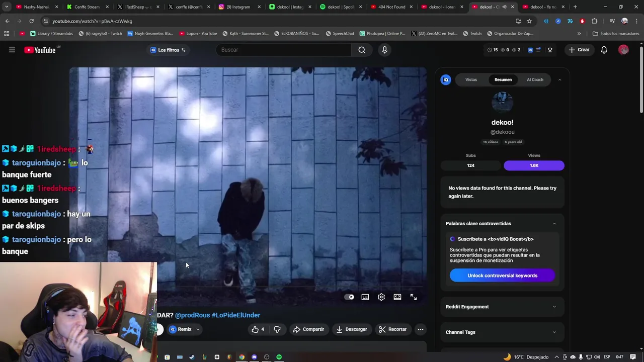The image size is (644, 362).
Task: Open the tab search dropdown in Chrome
Action: coord(7,7)
